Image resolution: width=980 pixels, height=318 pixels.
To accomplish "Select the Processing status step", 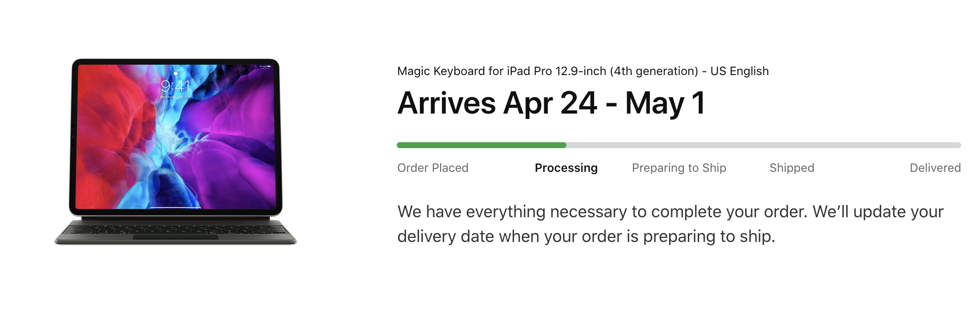I will point(566,168).
